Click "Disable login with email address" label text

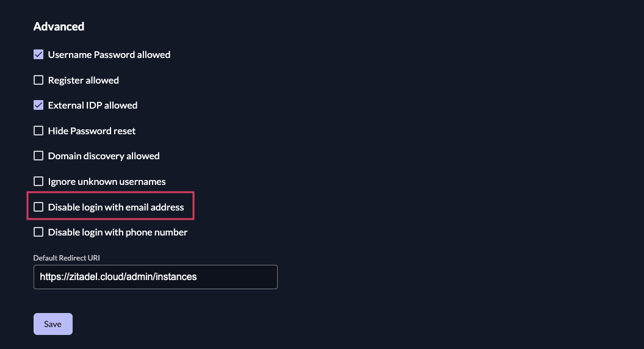coord(116,207)
